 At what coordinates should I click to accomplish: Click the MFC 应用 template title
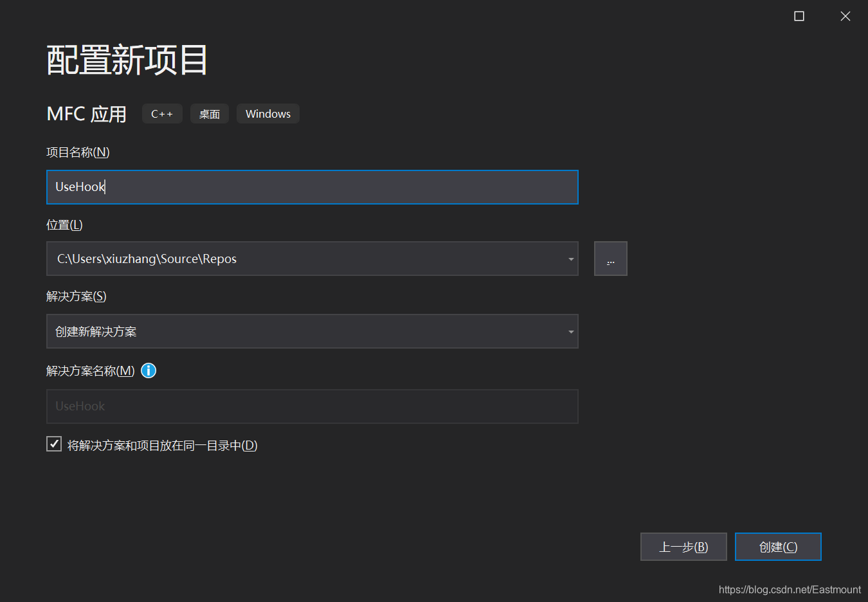(x=87, y=114)
